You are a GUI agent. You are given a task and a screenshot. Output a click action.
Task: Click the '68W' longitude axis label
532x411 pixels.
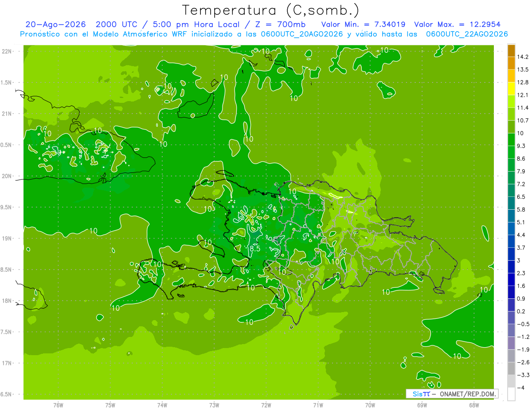point(473,405)
